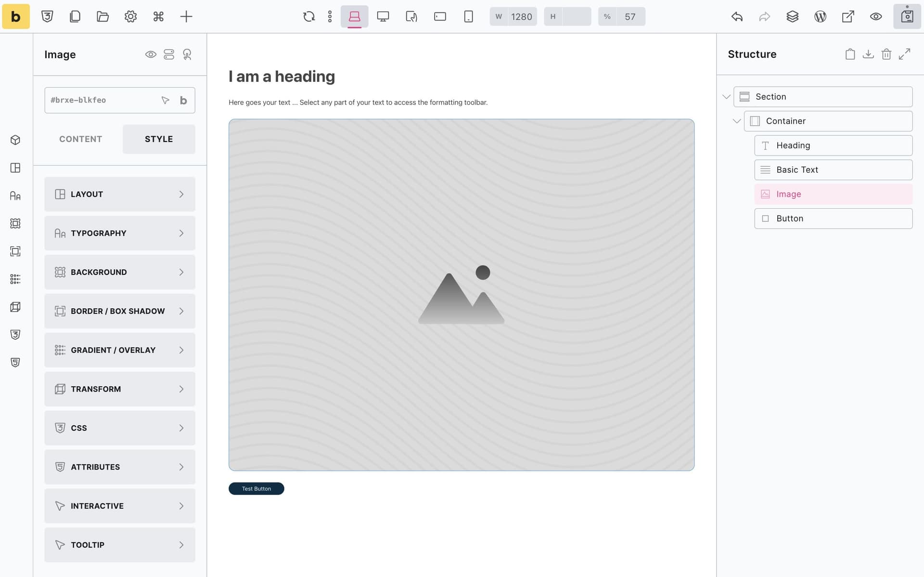Click the background icon in left sidebar
924x577 pixels.
pos(15,223)
